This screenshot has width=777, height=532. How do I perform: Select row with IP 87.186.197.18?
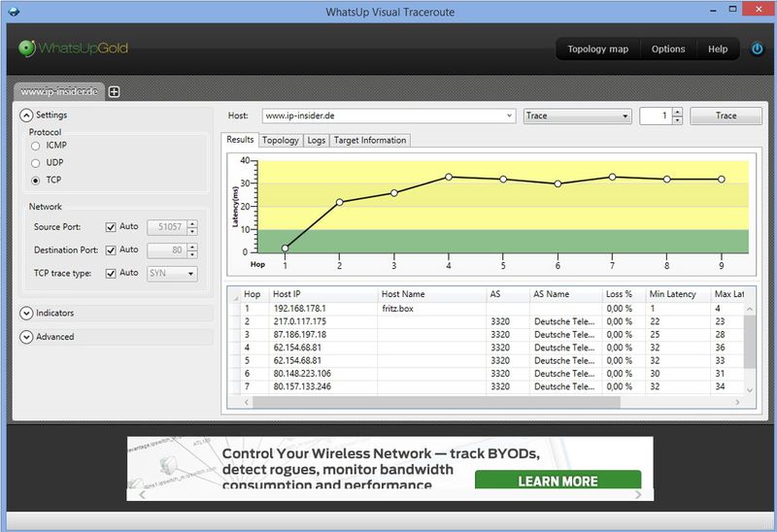(486, 335)
